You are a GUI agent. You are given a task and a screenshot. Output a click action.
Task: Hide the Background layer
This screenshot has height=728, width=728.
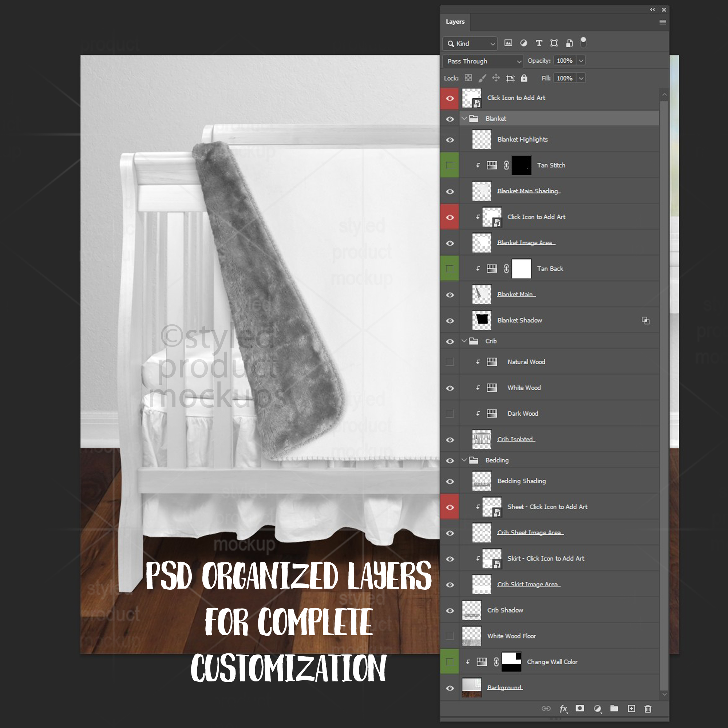tap(450, 688)
